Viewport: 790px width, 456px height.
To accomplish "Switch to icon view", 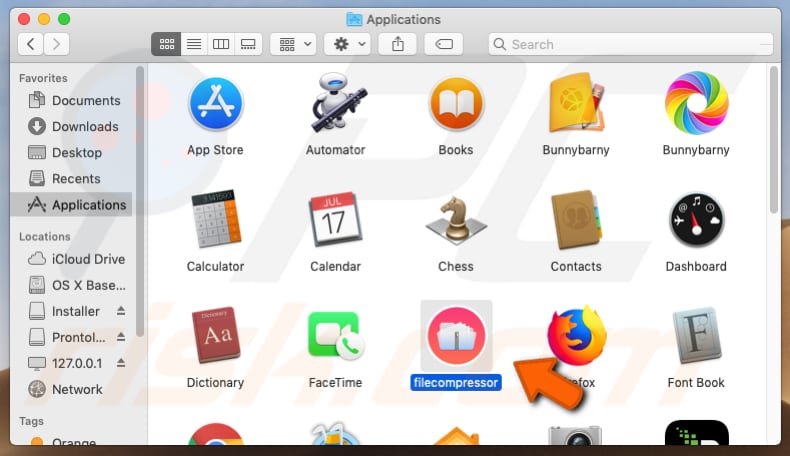I will point(166,44).
